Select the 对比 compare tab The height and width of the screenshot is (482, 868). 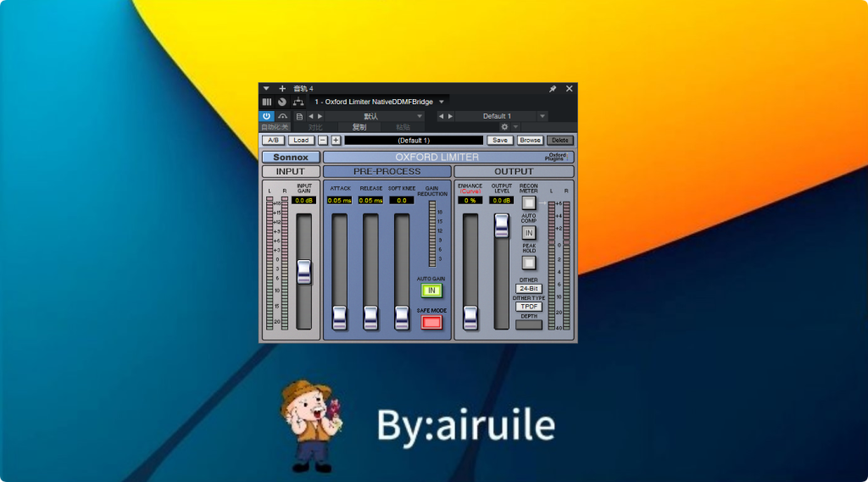pyautogui.click(x=315, y=127)
